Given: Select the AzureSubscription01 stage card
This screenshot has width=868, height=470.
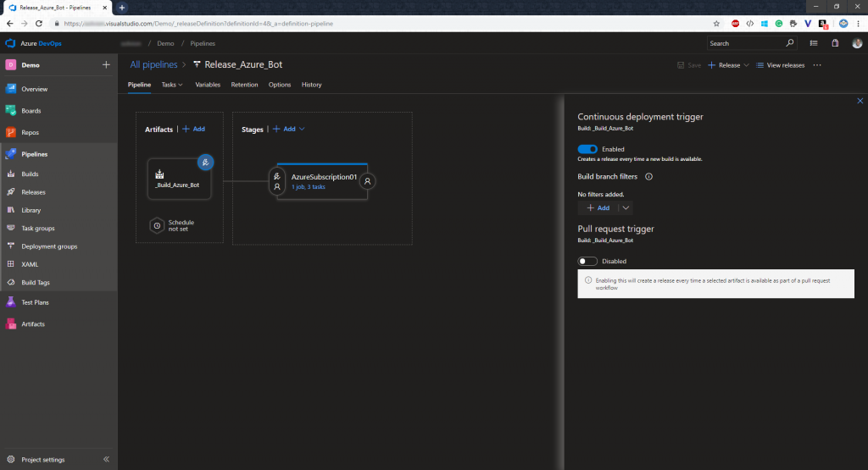Looking at the screenshot, I should (x=323, y=181).
